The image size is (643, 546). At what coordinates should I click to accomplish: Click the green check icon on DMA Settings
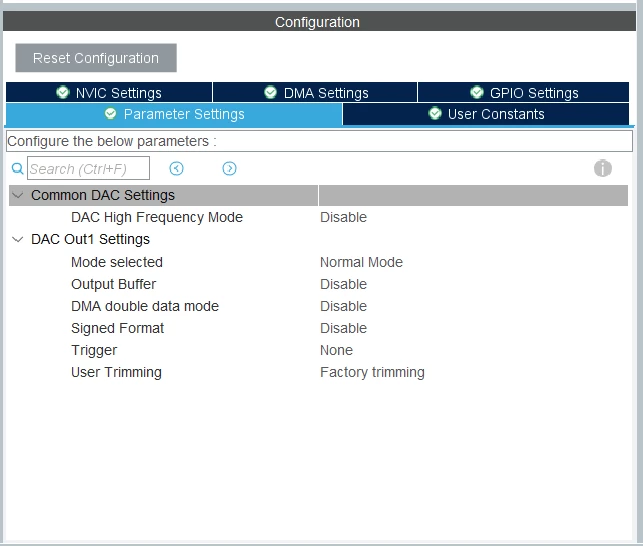[270, 92]
